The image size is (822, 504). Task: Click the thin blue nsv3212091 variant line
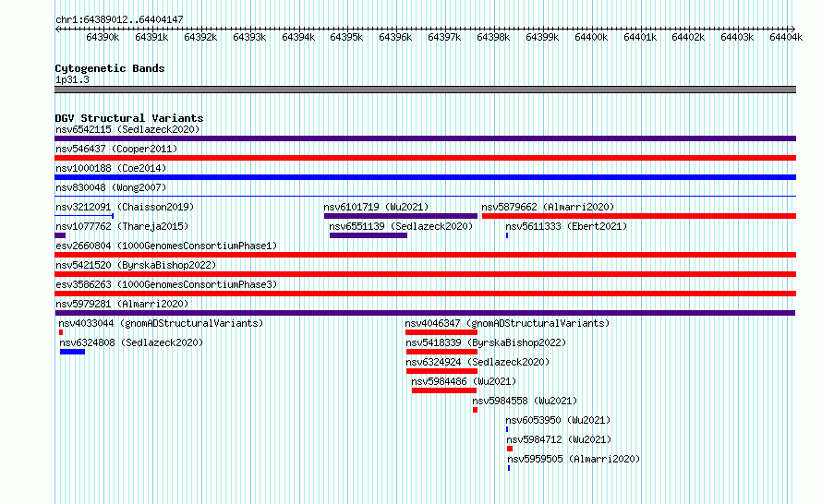[84, 216]
